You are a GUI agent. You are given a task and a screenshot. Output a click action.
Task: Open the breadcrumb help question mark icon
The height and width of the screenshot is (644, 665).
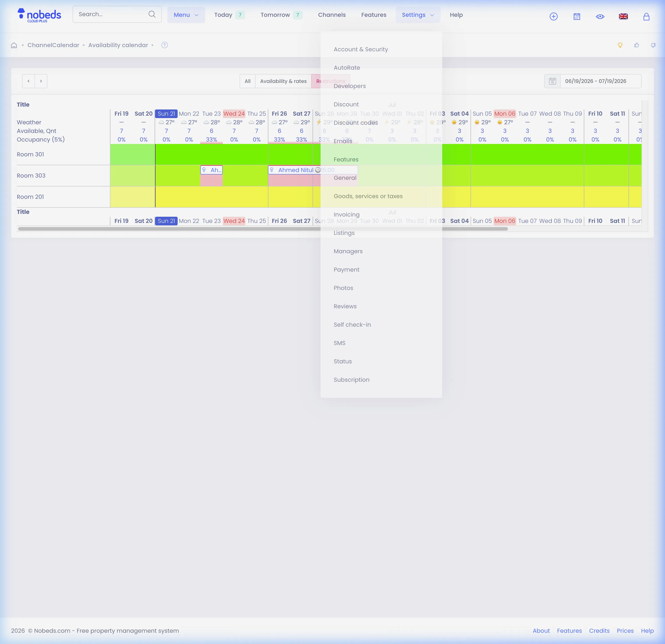(165, 45)
